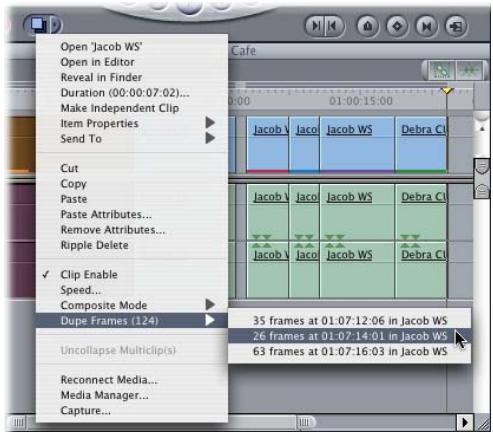
Task: Choose Paste from the context menu
Action: point(132,199)
